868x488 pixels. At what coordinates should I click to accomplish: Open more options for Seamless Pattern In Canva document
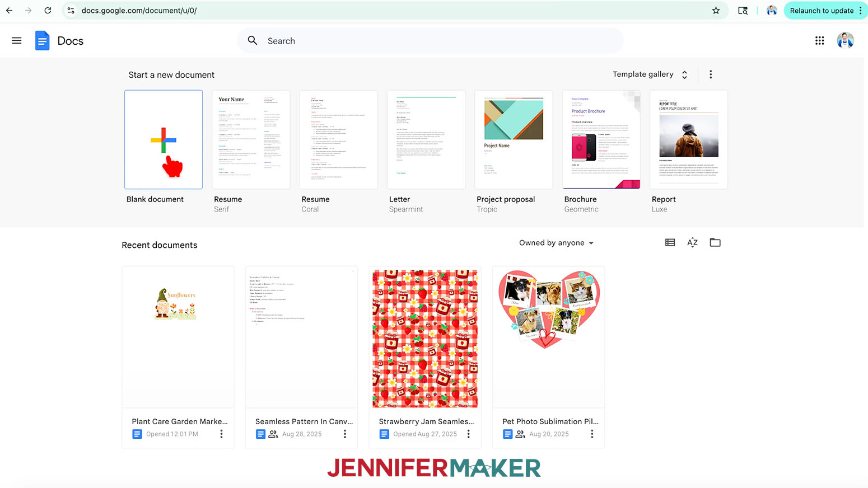345,434
